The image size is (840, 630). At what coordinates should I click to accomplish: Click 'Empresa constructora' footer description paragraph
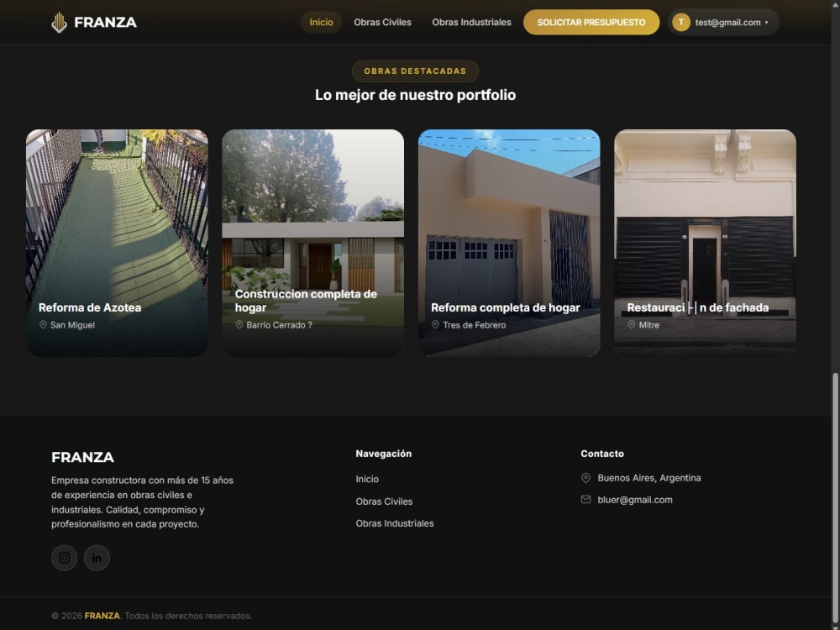[142, 502]
